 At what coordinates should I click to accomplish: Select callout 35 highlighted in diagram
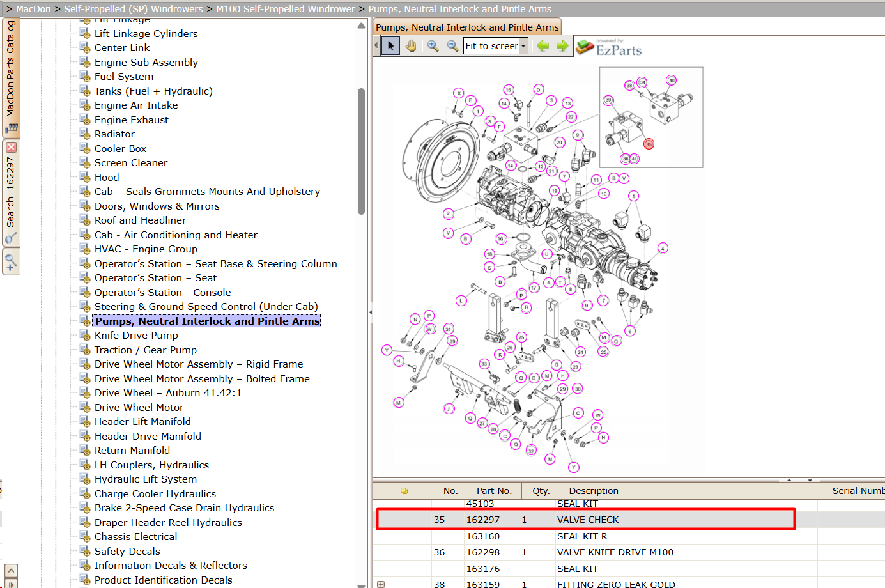tap(649, 144)
